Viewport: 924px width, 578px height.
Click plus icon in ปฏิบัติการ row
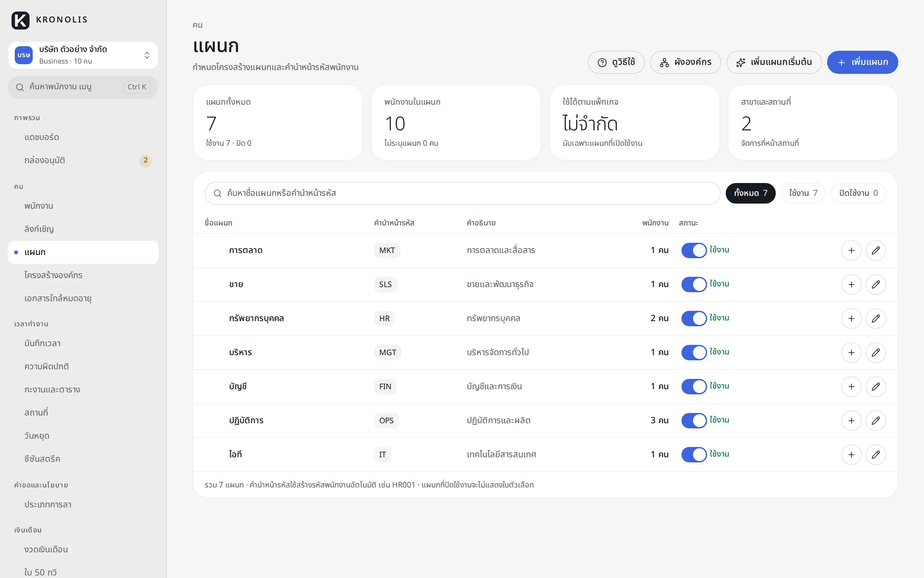tap(851, 421)
